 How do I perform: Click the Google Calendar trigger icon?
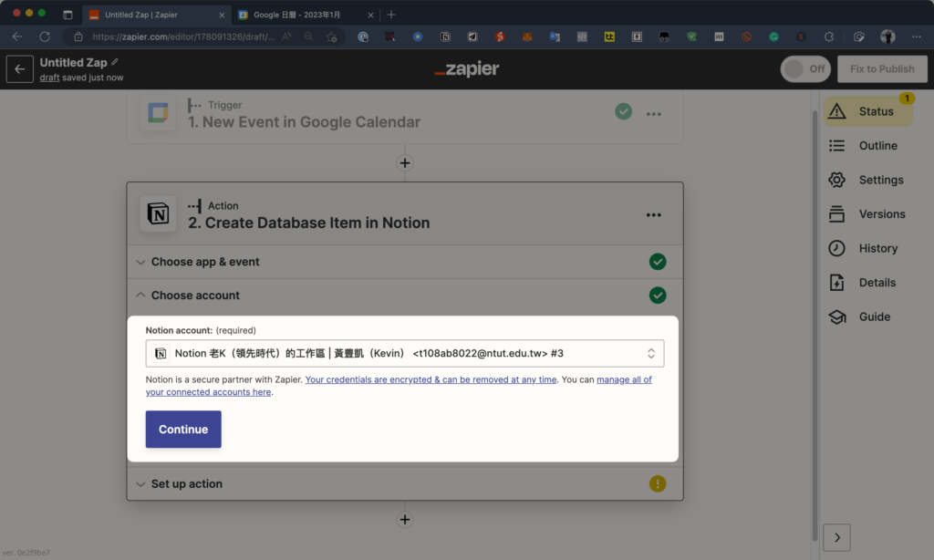point(159,112)
